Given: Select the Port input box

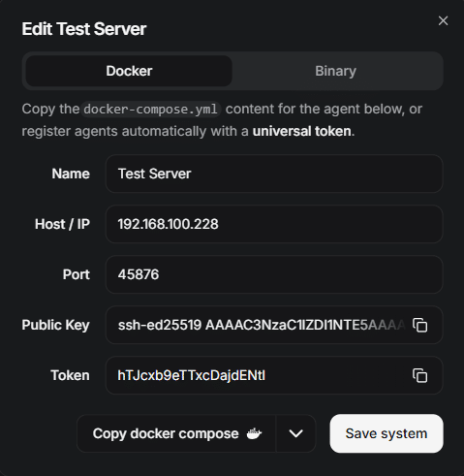Looking at the screenshot, I should click(274, 274).
